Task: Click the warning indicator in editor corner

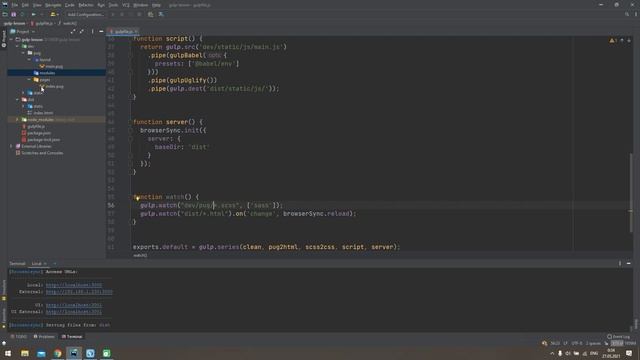Action: pyautogui.click(x=613, y=40)
